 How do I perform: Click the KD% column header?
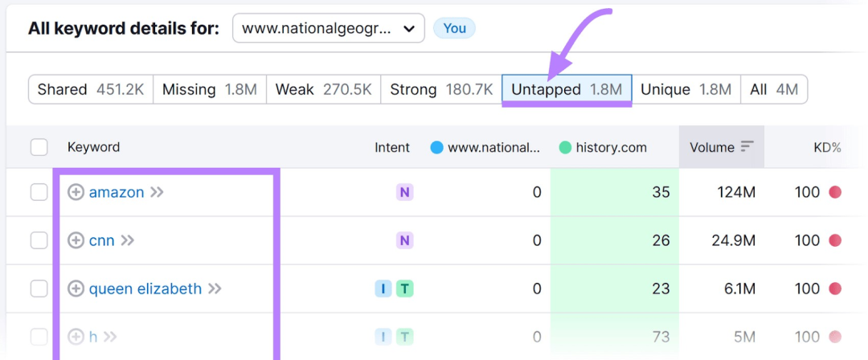pos(828,147)
